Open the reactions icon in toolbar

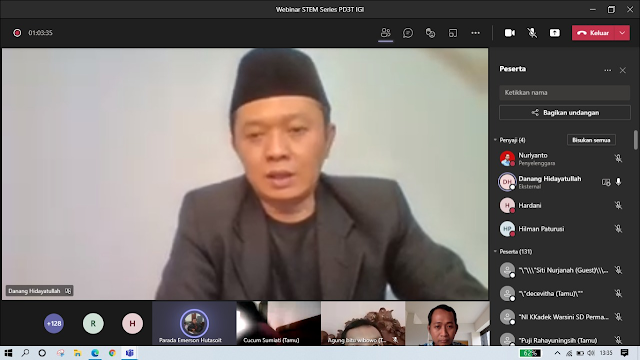tap(430, 33)
